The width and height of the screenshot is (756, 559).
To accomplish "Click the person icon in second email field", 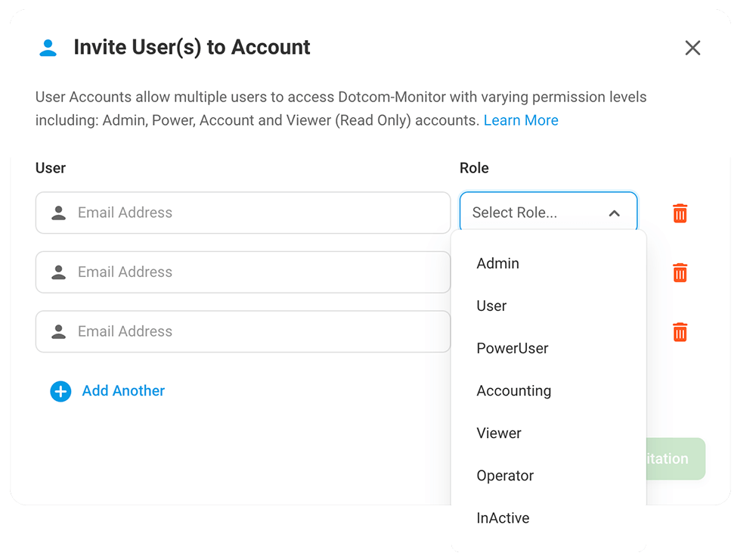I will click(x=59, y=272).
